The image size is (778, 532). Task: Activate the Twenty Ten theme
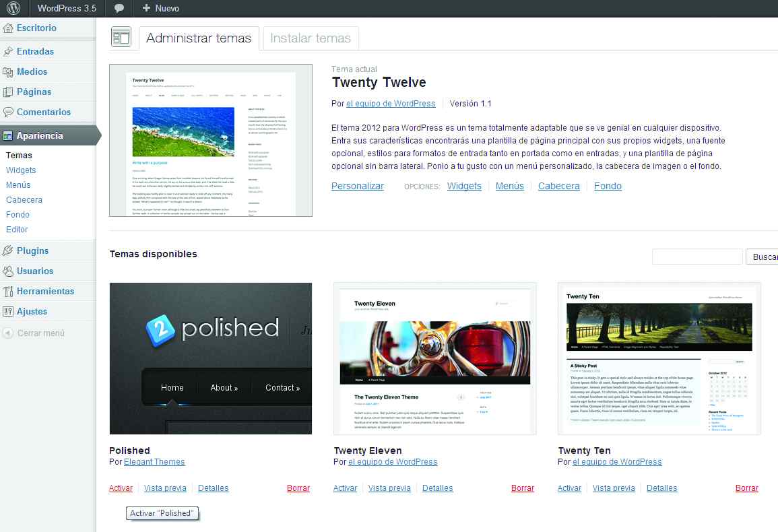point(570,488)
